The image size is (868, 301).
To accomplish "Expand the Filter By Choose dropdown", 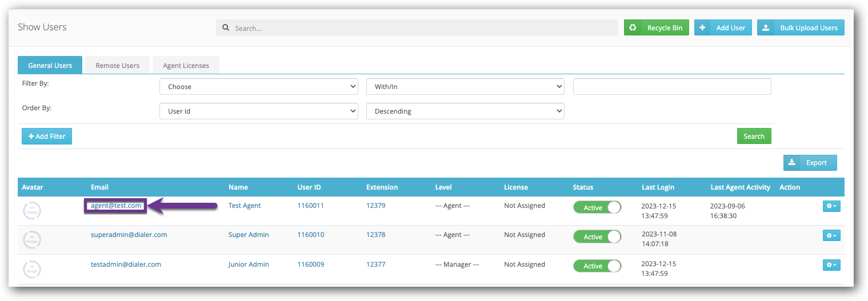I will (258, 87).
